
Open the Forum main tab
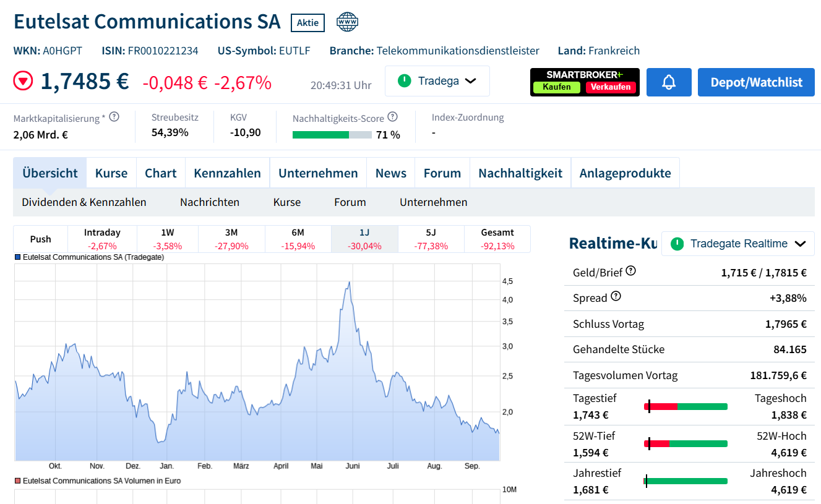tap(442, 173)
